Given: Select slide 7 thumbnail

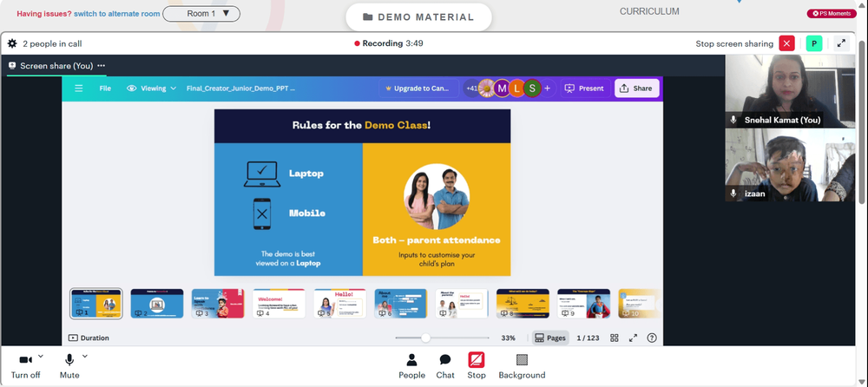Looking at the screenshot, I should pyautogui.click(x=462, y=304).
